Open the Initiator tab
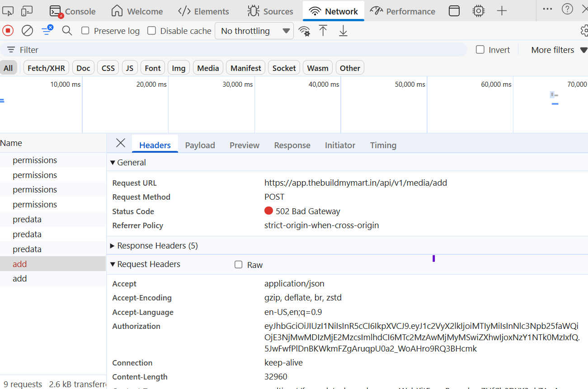This screenshot has height=389, width=588. [340, 145]
